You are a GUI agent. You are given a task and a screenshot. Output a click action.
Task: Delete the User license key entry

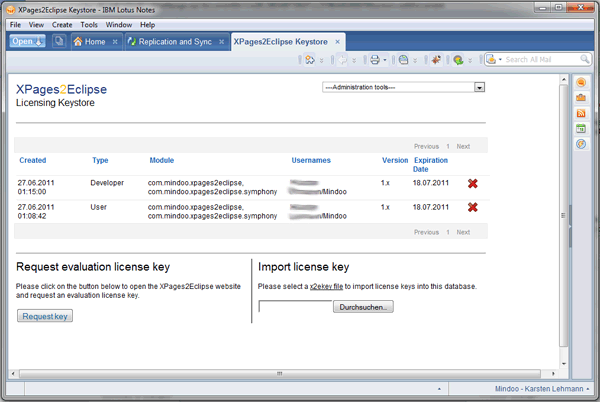click(x=472, y=207)
